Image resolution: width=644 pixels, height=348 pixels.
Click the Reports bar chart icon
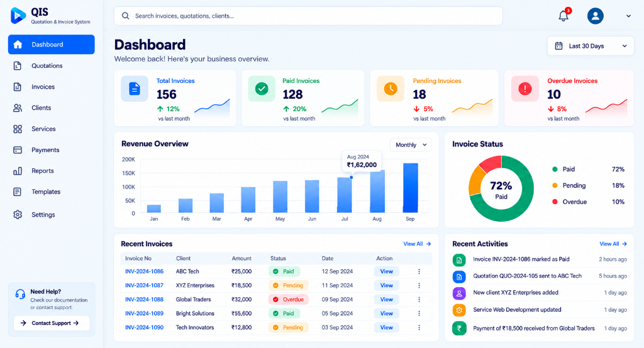coord(17,171)
